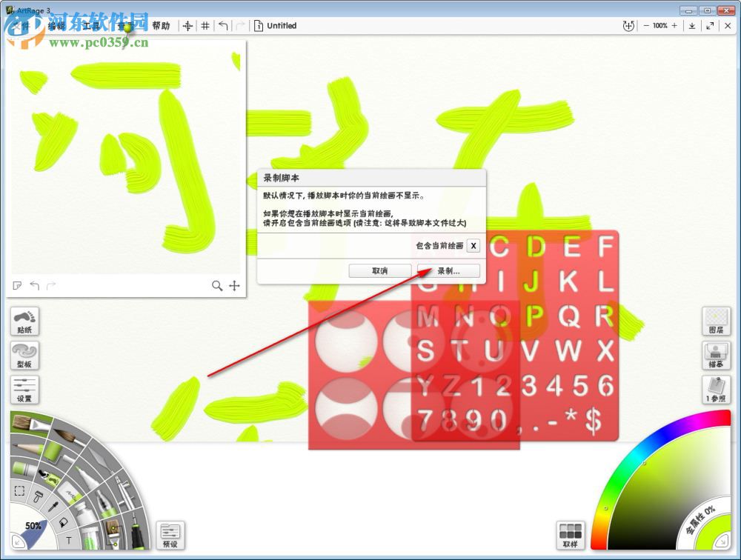Open the 贴纸 (Stickers) panel
Image resolution: width=741 pixels, height=560 pixels.
pyautogui.click(x=24, y=320)
